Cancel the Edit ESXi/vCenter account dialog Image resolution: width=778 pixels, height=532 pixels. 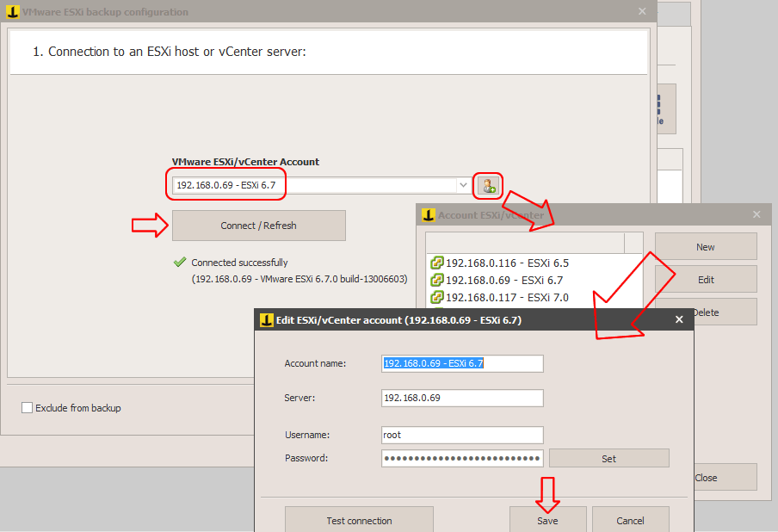click(630, 520)
